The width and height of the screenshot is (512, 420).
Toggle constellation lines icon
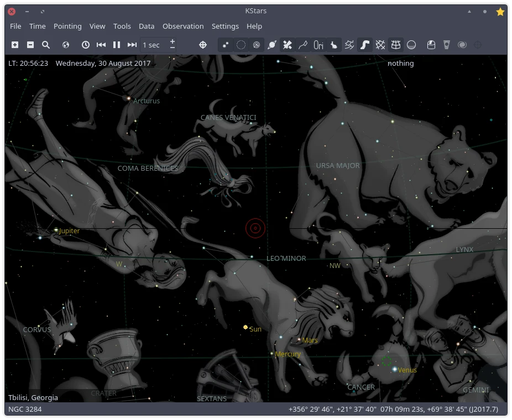302,45
